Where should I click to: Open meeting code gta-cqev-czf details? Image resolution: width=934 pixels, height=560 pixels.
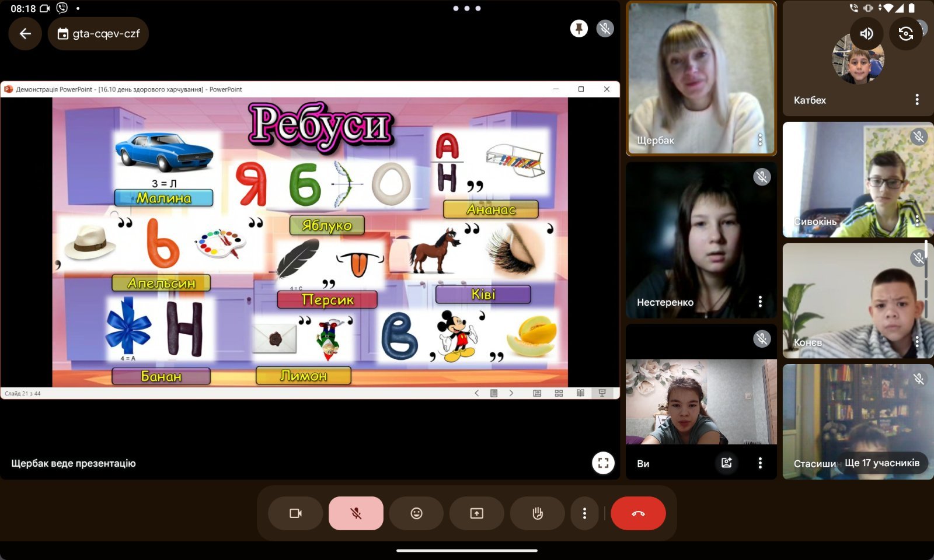click(x=99, y=34)
